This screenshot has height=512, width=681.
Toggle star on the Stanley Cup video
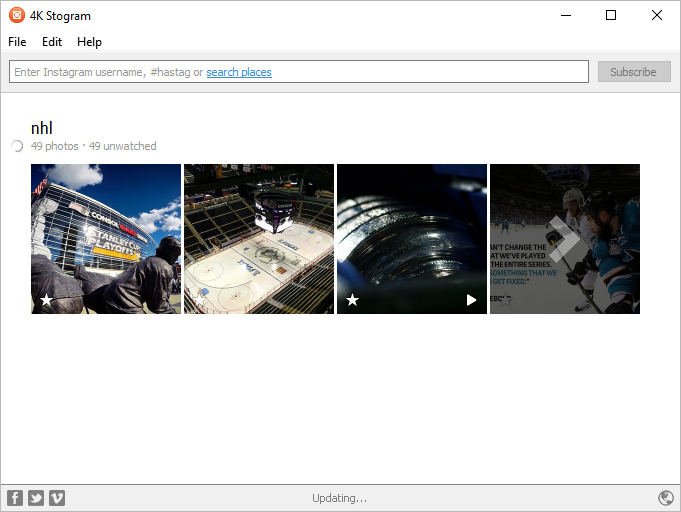[352, 300]
